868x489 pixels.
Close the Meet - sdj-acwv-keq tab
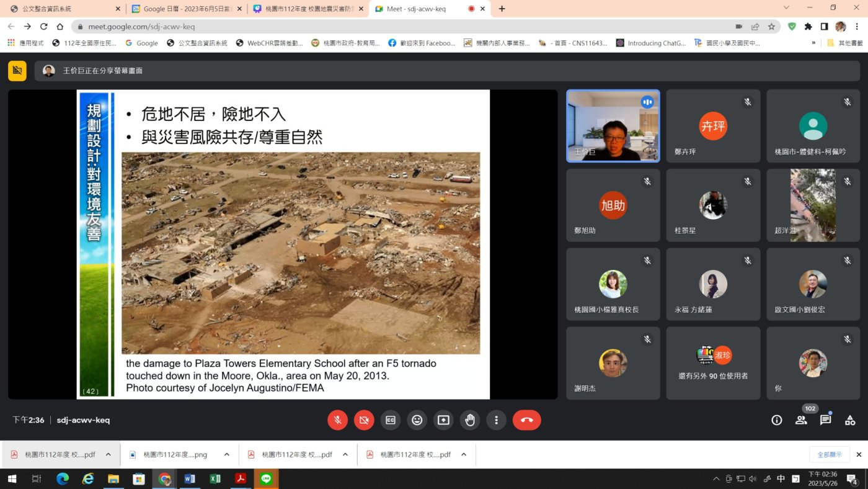click(484, 9)
